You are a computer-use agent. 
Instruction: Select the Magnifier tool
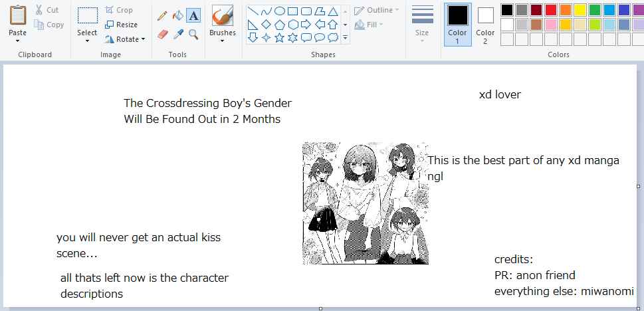[x=193, y=34]
